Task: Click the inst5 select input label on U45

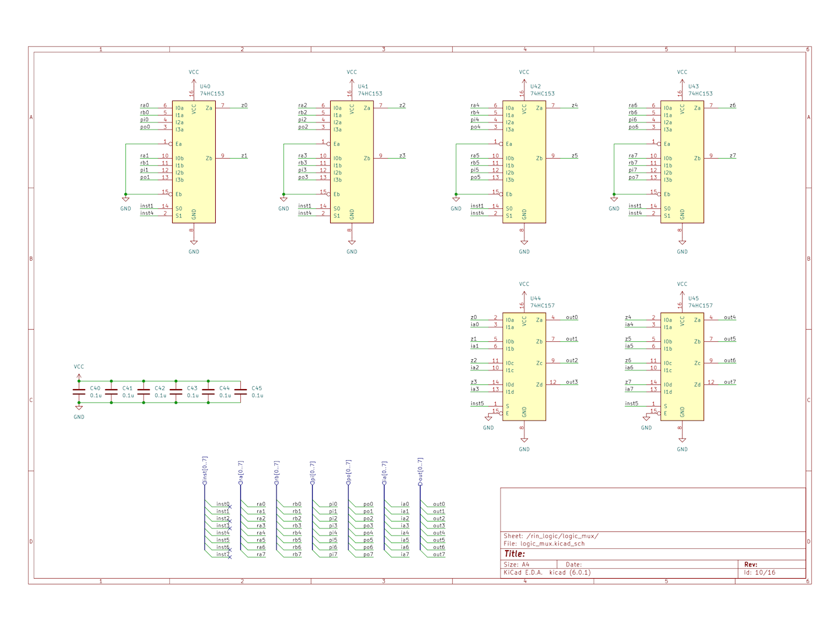Action: click(632, 404)
